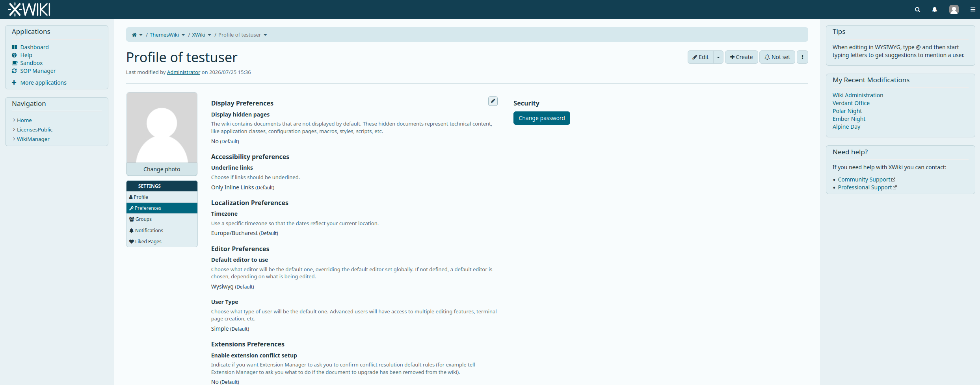This screenshot has width=980, height=385.
Task: Select the Profile settings tab
Action: point(162,197)
